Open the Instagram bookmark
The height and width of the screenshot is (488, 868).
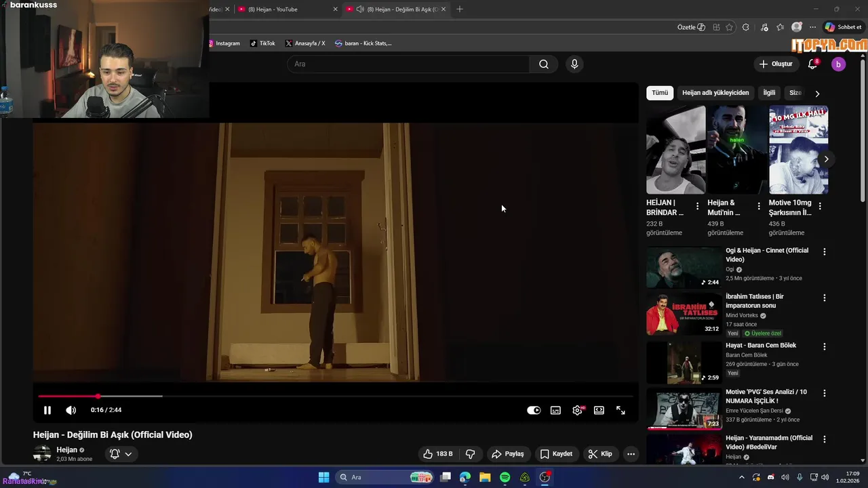coord(224,43)
